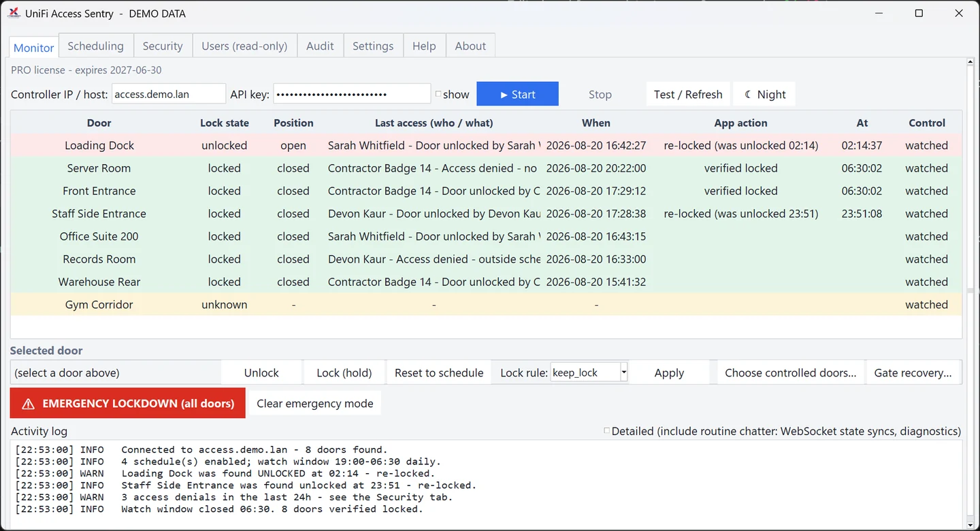980x531 pixels.
Task: Select the Office Suite 200 row
Action: pyautogui.click(x=486, y=236)
